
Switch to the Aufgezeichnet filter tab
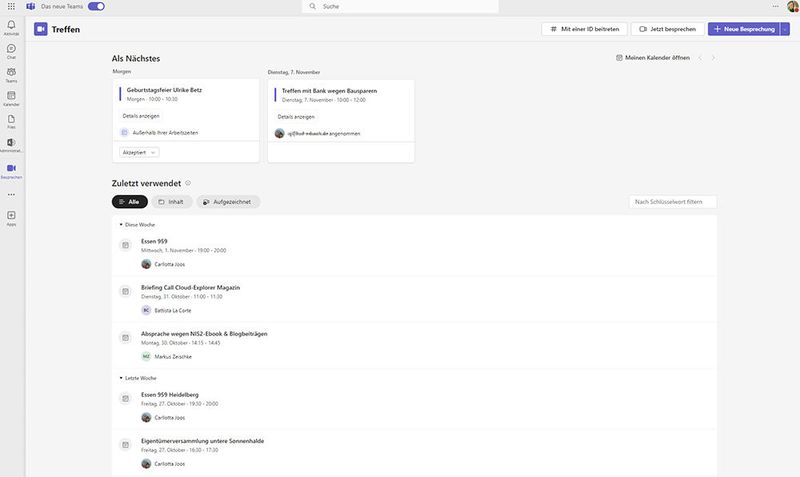[228, 202]
